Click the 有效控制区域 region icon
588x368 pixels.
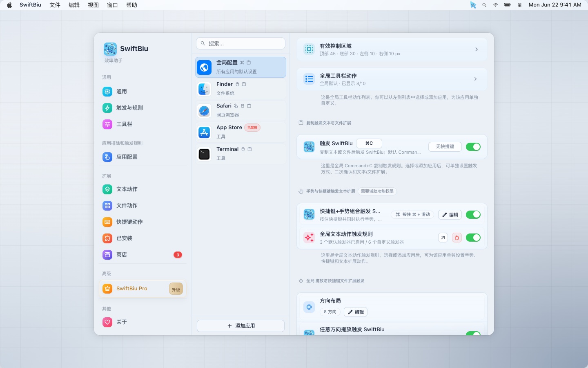coord(309,49)
